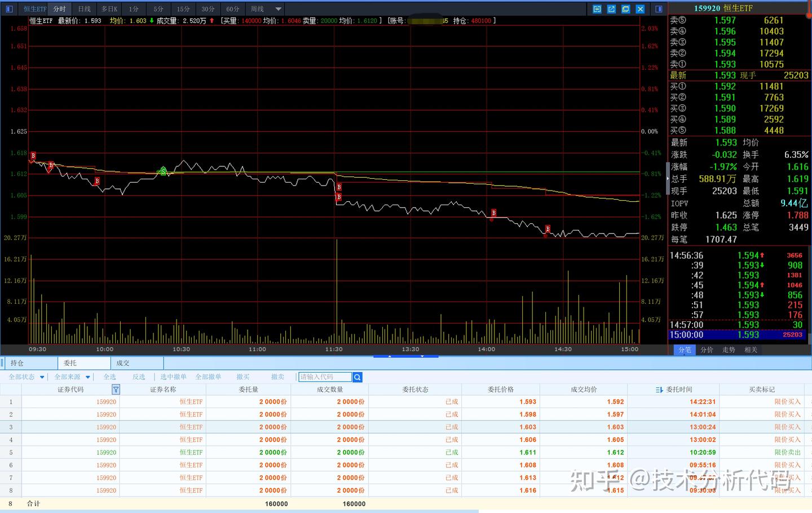
Task: Click the 159920 恒生ETF quote title
Action: pos(723,8)
